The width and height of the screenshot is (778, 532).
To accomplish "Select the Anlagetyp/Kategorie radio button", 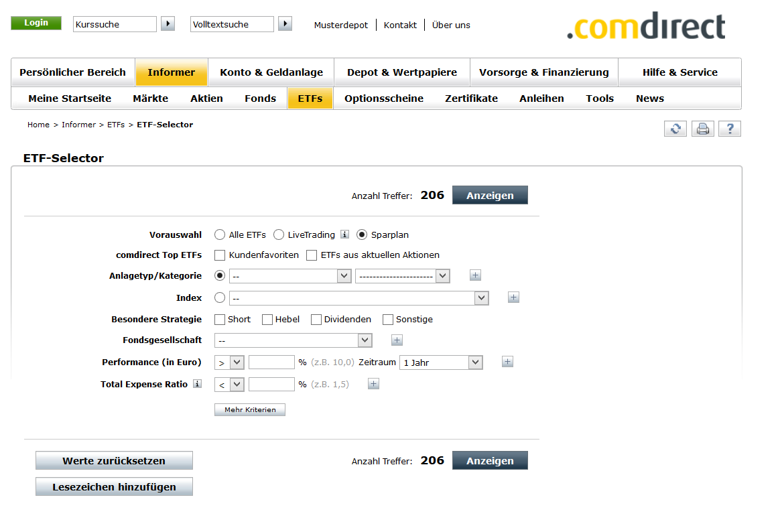I will tap(220, 275).
